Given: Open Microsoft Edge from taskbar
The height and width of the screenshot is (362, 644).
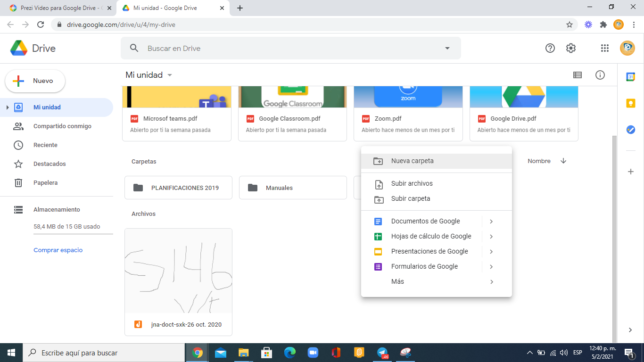Looking at the screenshot, I should [x=290, y=353].
